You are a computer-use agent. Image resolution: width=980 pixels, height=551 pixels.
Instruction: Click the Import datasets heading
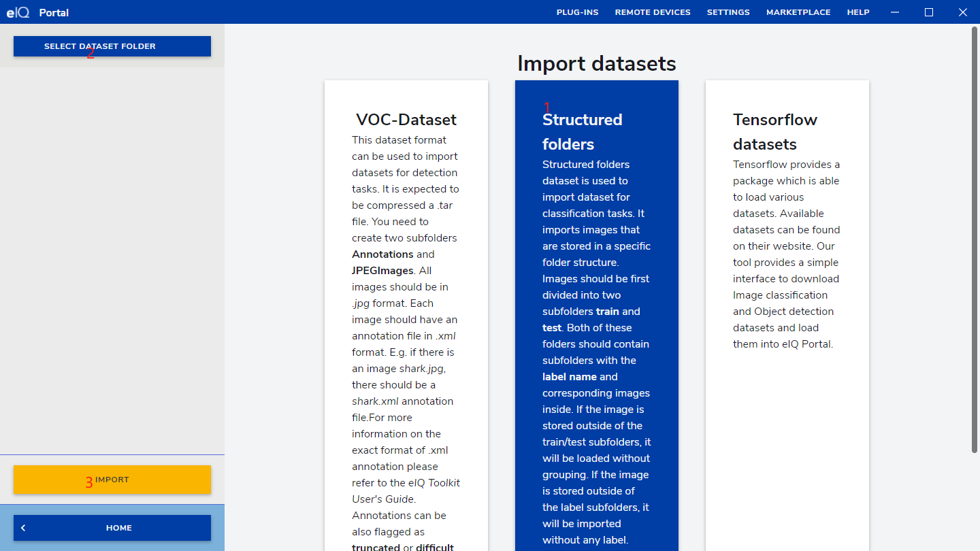(597, 63)
